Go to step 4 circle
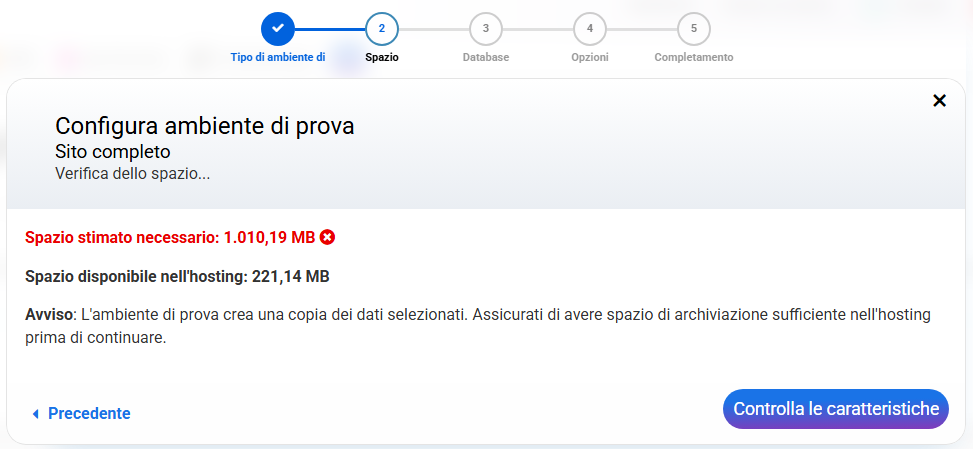The height and width of the screenshot is (449, 973). pos(590,28)
